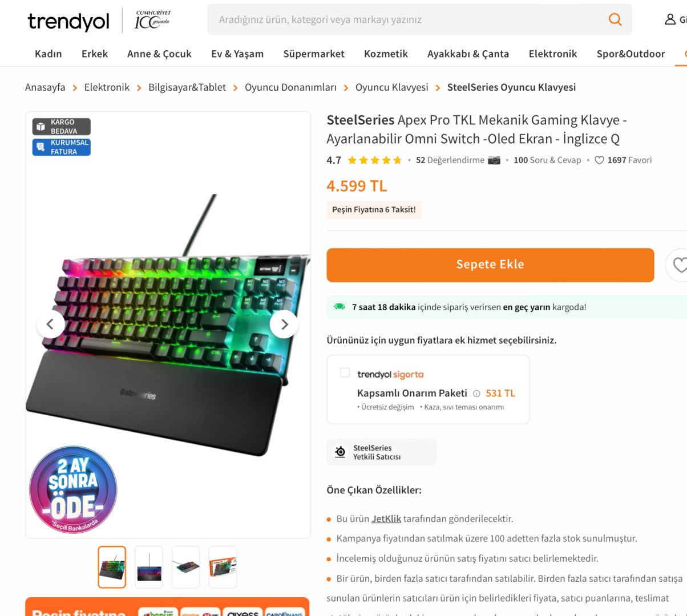The height and width of the screenshot is (616, 687).
Task: Go to Oyuncu Klavyesi breadcrumb
Action: (x=391, y=87)
